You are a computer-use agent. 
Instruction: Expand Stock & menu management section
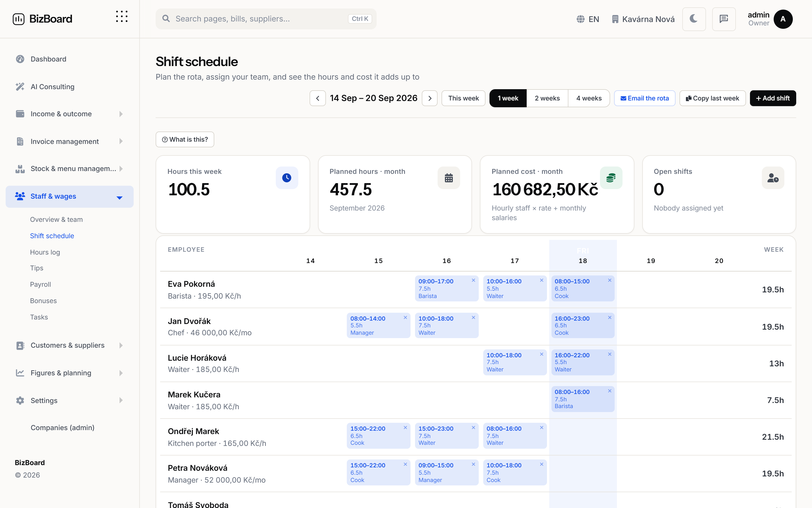pyautogui.click(x=69, y=169)
